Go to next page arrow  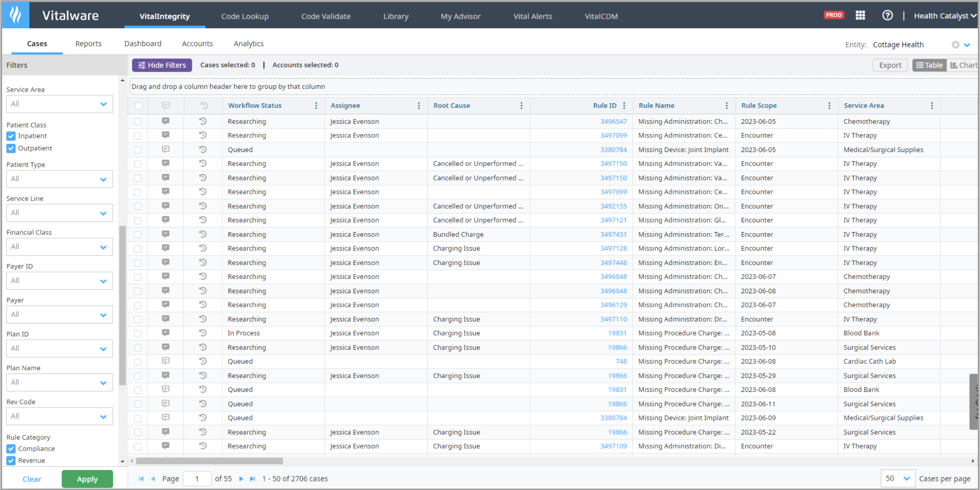coord(241,478)
